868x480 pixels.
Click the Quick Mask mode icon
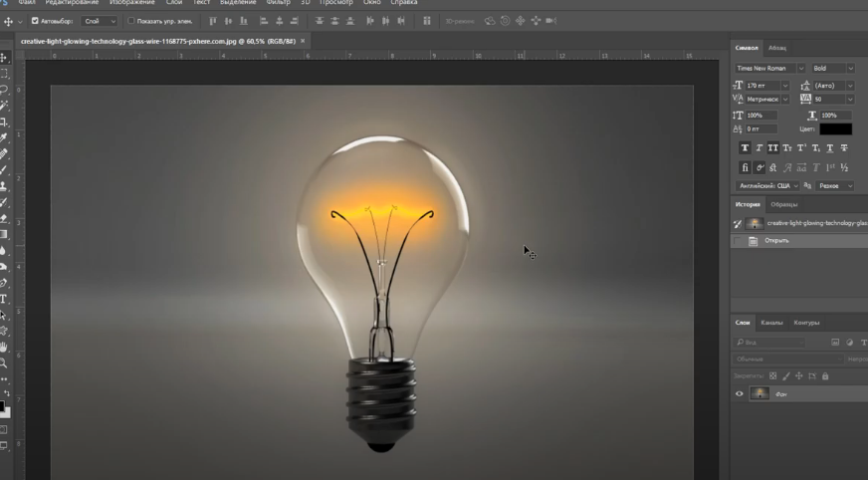(4, 429)
